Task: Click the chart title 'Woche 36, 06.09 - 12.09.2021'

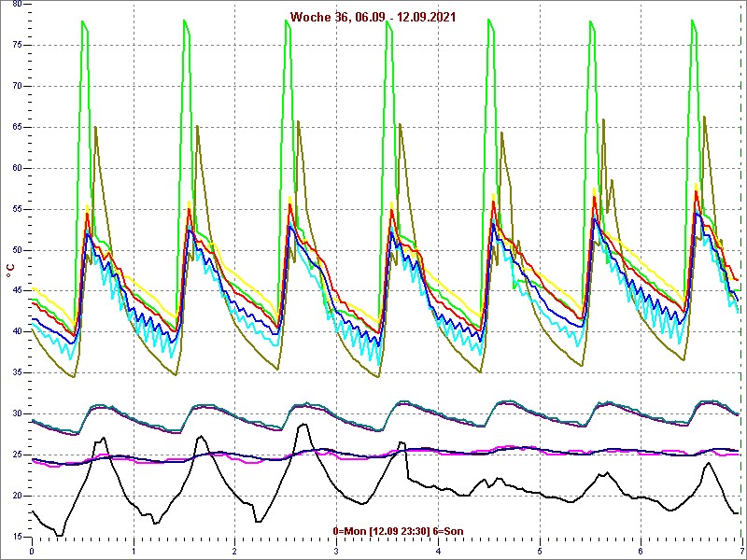Action: pyautogui.click(x=373, y=17)
